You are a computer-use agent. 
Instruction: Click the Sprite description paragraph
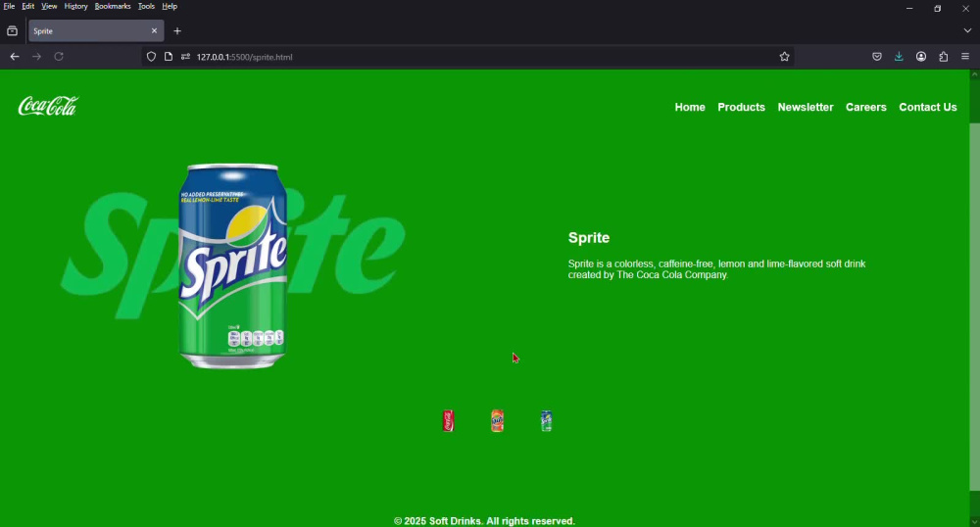(x=716, y=269)
